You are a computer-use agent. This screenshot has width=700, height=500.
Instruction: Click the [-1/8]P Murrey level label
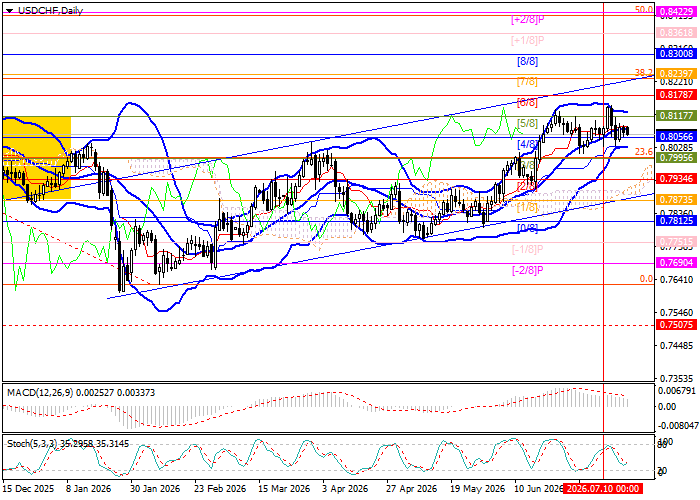[527, 249]
